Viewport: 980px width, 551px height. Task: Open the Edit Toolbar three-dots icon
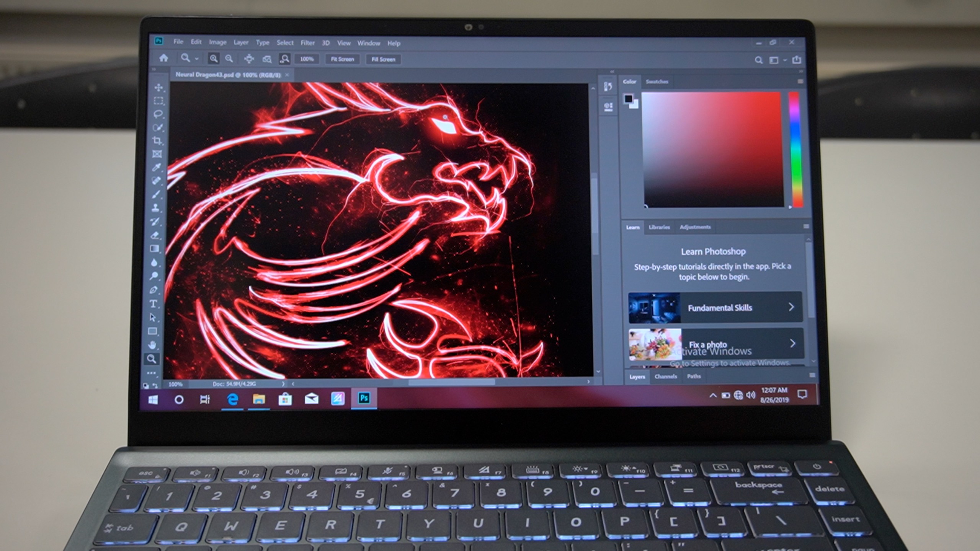tap(151, 373)
